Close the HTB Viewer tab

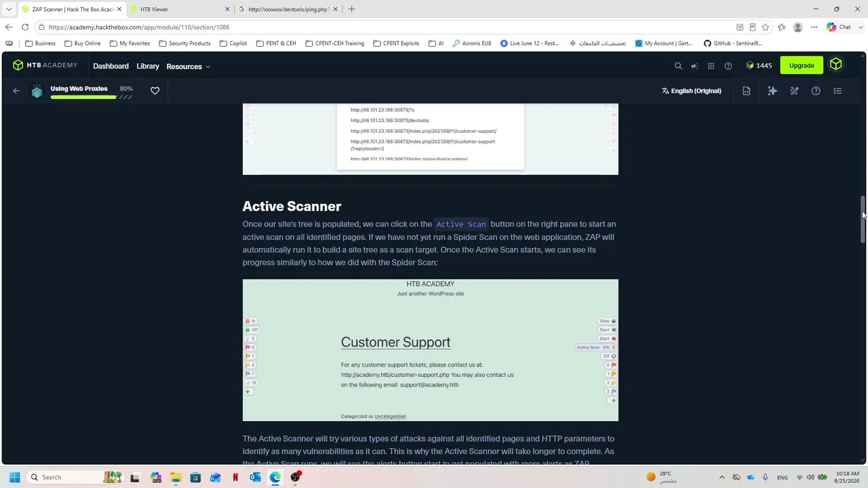tap(227, 9)
